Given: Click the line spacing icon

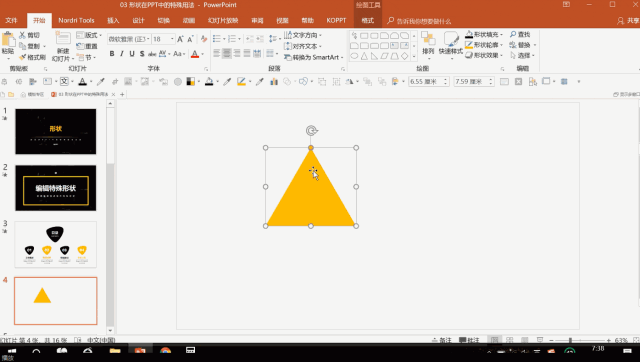Looking at the screenshot, I should 272,39.
